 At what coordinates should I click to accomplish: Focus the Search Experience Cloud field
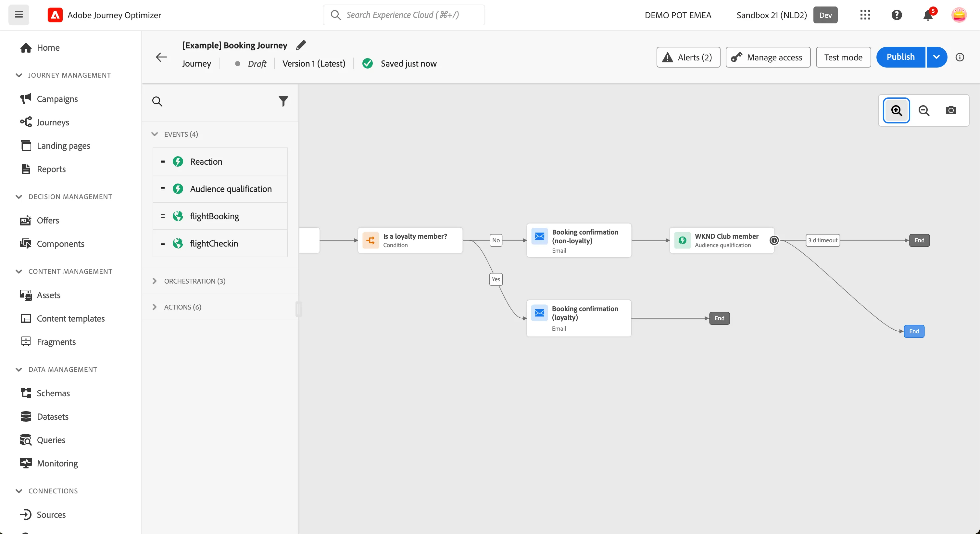pyautogui.click(x=404, y=15)
